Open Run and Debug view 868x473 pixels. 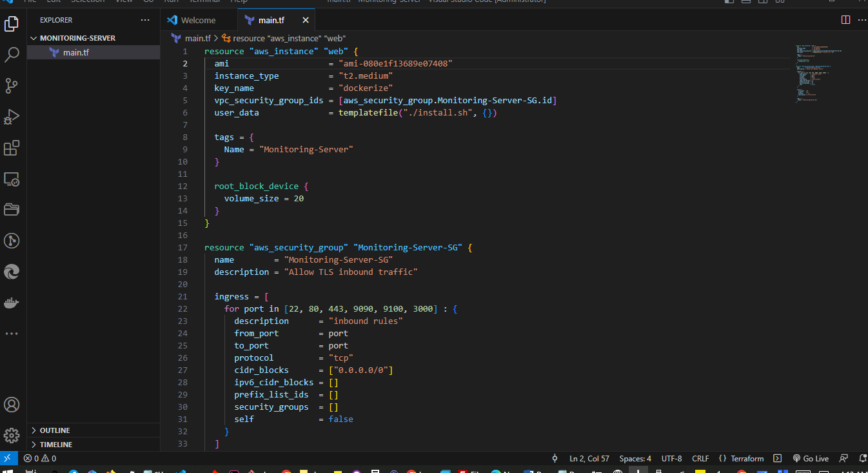pos(12,117)
